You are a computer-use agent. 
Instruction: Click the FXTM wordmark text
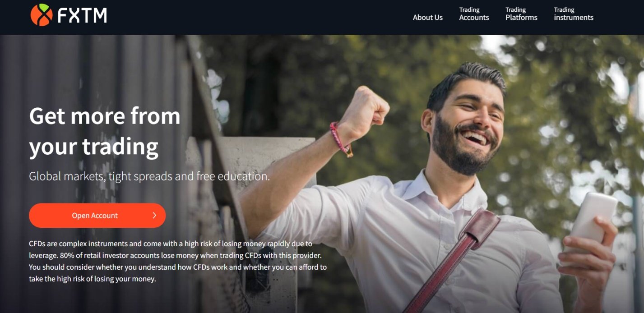(x=82, y=16)
